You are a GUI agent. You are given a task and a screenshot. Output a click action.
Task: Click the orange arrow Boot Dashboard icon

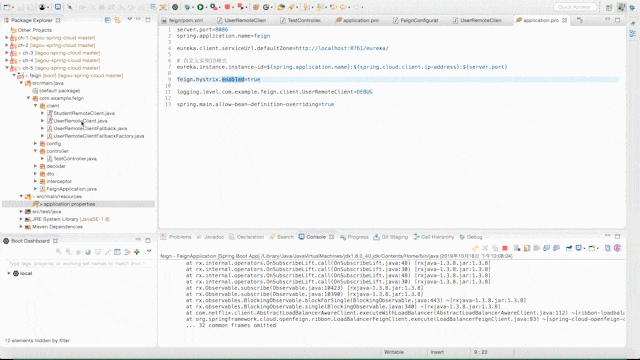(x=127, y=252)
